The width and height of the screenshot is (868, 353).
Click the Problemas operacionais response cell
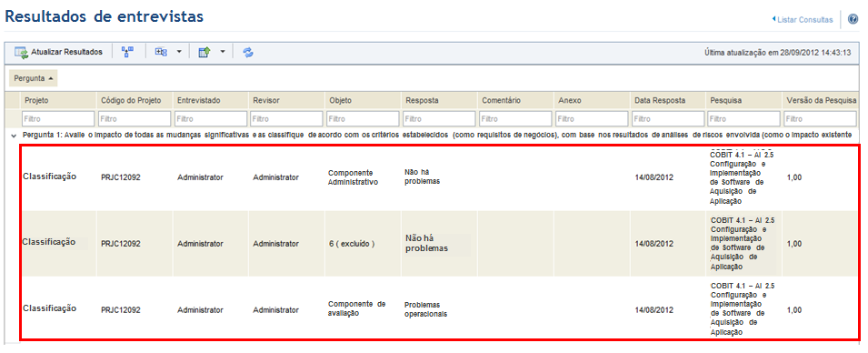[x=425, y=309]
